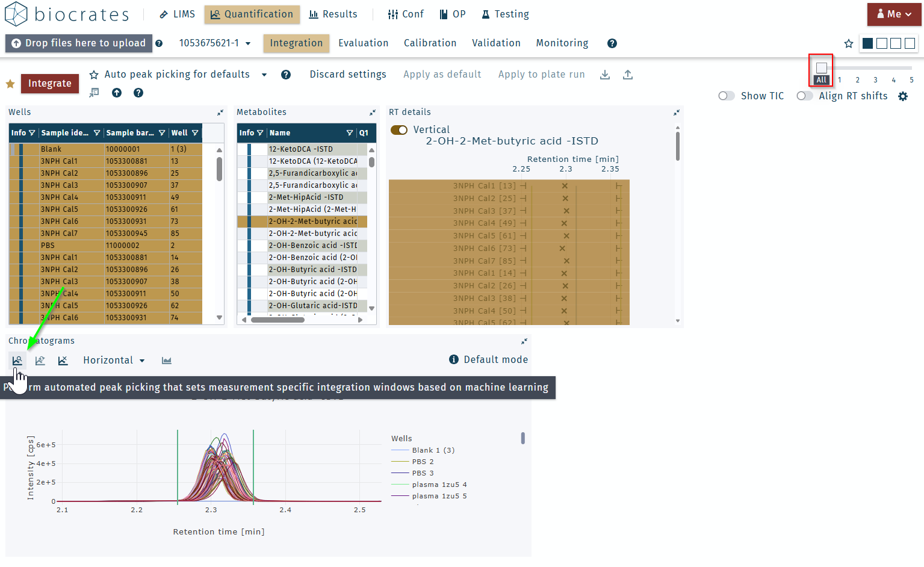Select well row 3NPH Cal7 barcode 1053300945
The image size is (924, 567).
coord(105,234)
